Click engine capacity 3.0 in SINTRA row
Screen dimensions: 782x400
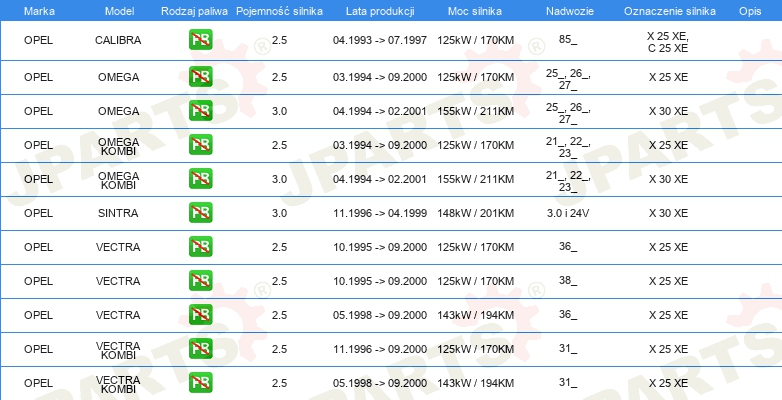pos(279,213)
